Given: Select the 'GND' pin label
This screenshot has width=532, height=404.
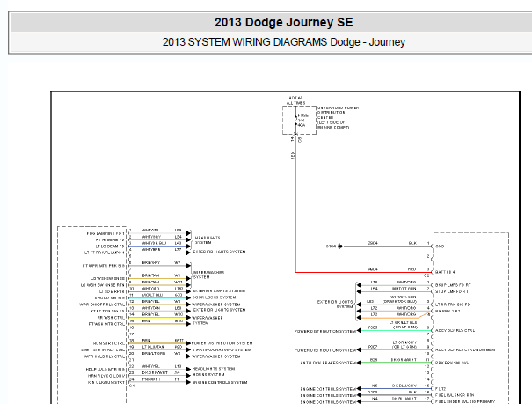Looking at the screenshot, I should pos(440,246).
